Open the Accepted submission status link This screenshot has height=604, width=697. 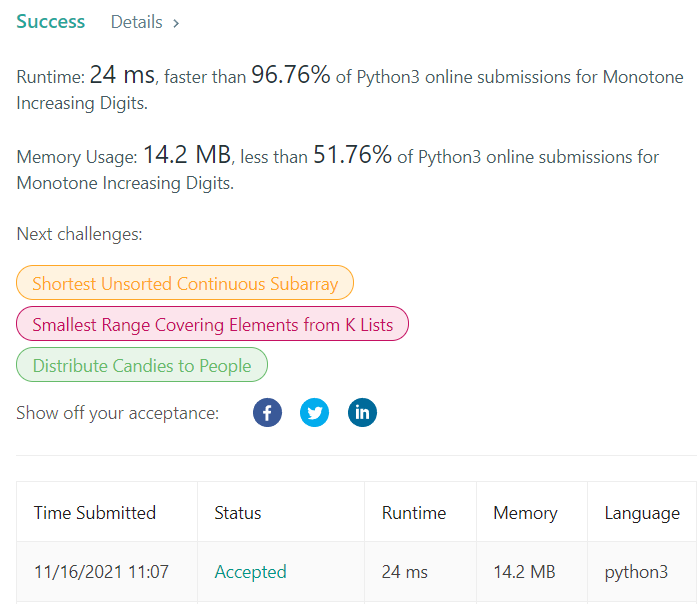[250, 572]
